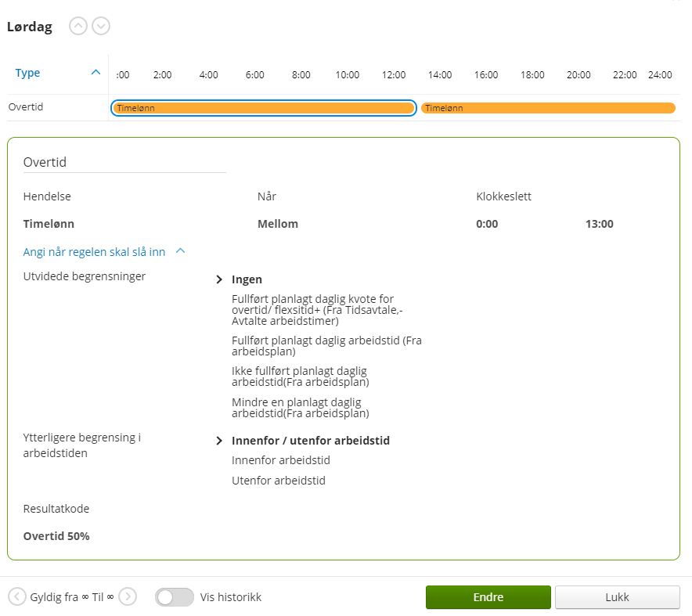Click the Type column header link
This screenshot has height=616, width=692.
coord(27,73)
